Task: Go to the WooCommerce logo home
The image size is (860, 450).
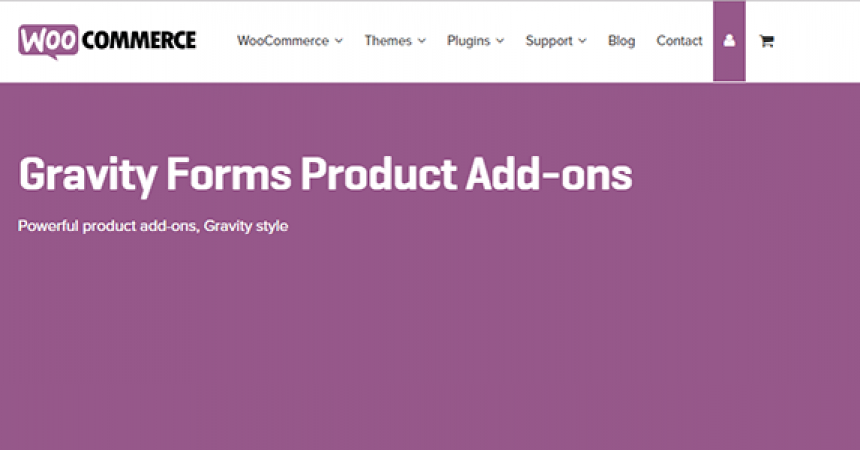Action: tap(107, 41)
